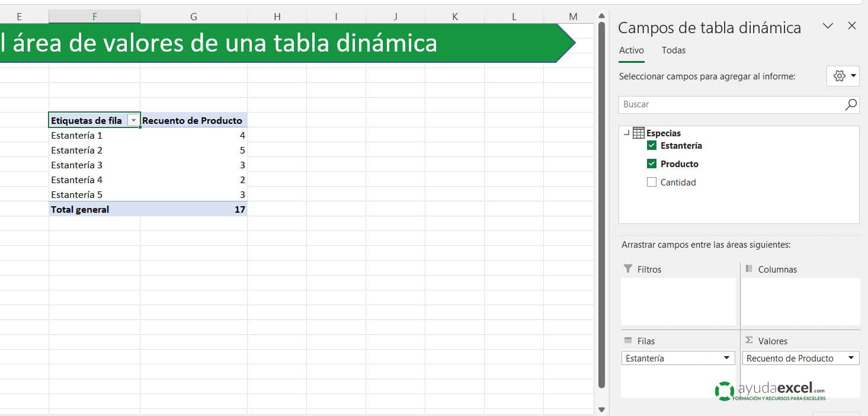868x416 pixels.
Task: Open the Etiquetas de fila filter dropdown
Action: tap(134, 120)
